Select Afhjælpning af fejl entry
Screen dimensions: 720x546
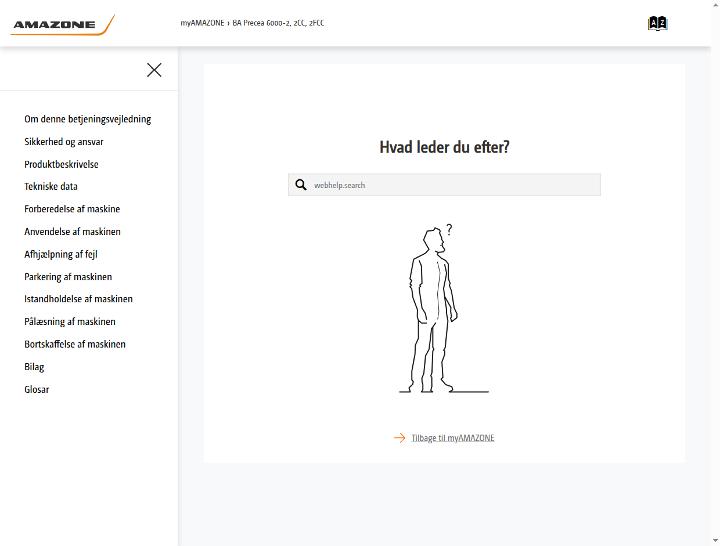point(61,254)
